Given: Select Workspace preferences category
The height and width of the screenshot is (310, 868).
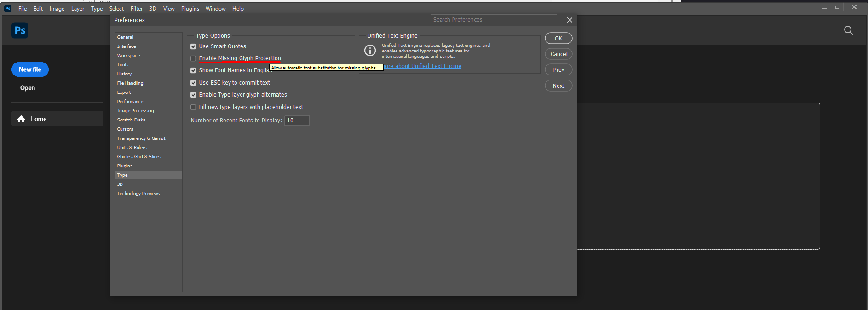Looking at the screenshot, I should pyautogui.click(x=149, y=56).
